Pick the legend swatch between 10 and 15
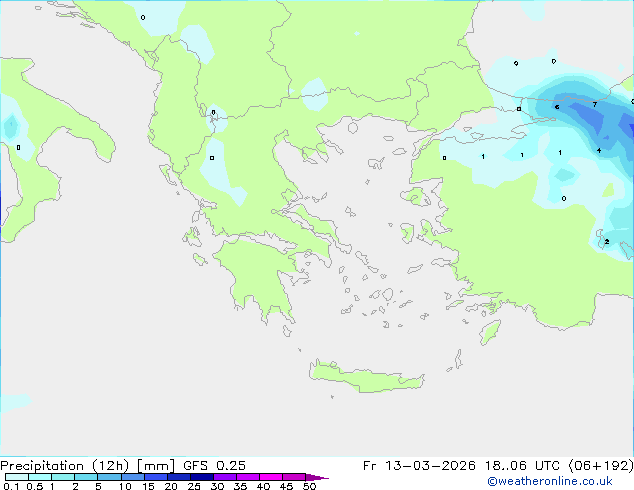Screen dimensions: 634x490 point(132,477)
